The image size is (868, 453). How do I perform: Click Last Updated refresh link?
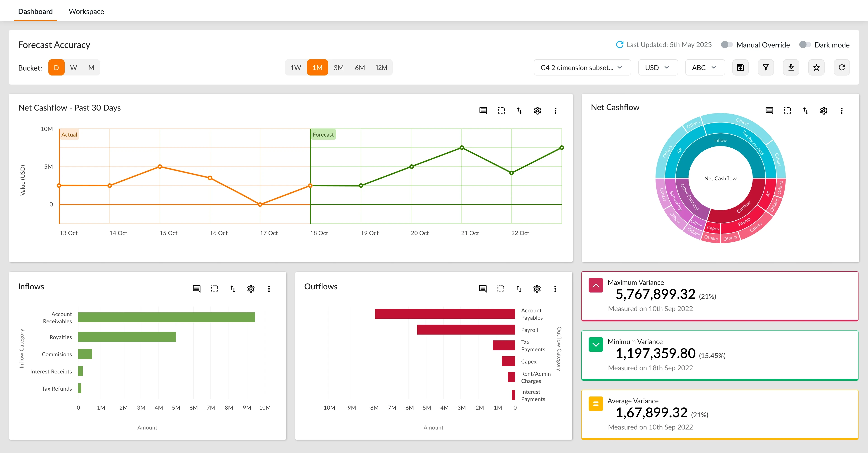pos(620,44)
